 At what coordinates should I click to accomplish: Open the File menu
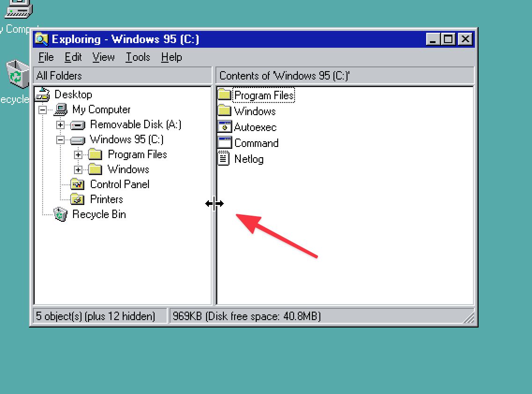coord(46,57)
